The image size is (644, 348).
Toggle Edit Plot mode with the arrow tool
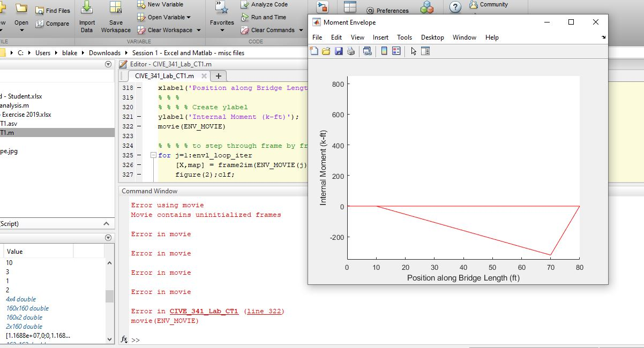[x=414, y=51]
